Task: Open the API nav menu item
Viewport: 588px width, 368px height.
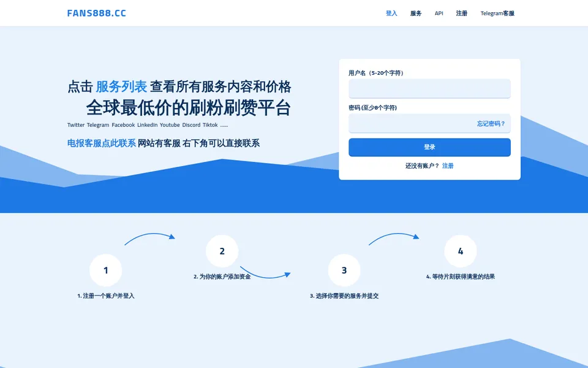Action: (x=439, y=13)
